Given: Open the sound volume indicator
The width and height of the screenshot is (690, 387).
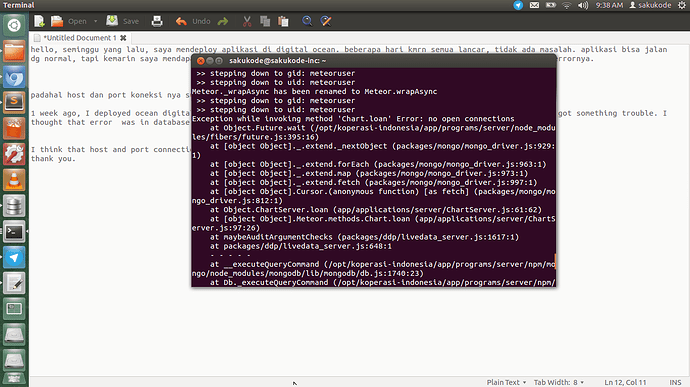Looking at the screenshot, I should pos(583,5).
